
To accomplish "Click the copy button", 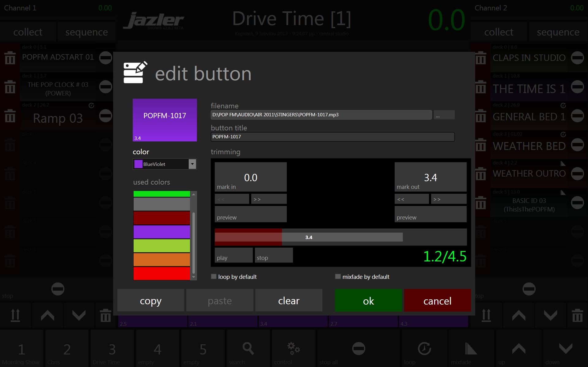I will [150, 301].
